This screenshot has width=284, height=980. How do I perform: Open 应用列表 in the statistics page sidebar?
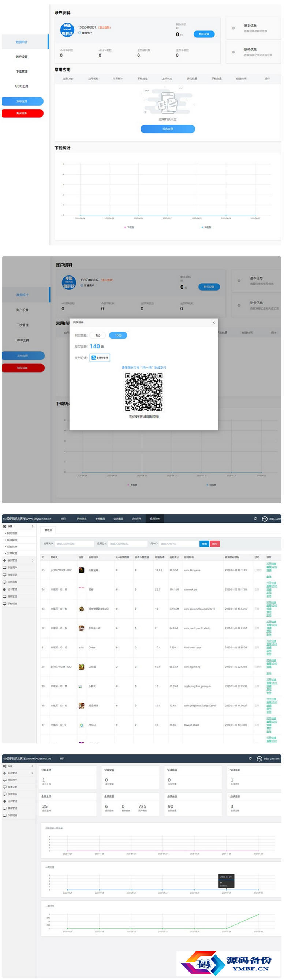point(12,794)
